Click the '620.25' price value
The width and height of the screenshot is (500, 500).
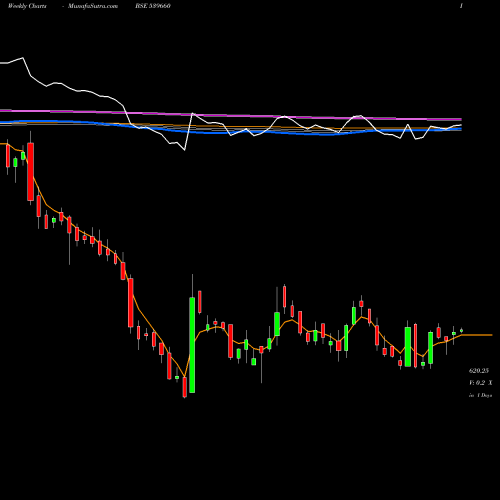coord(479,371)
